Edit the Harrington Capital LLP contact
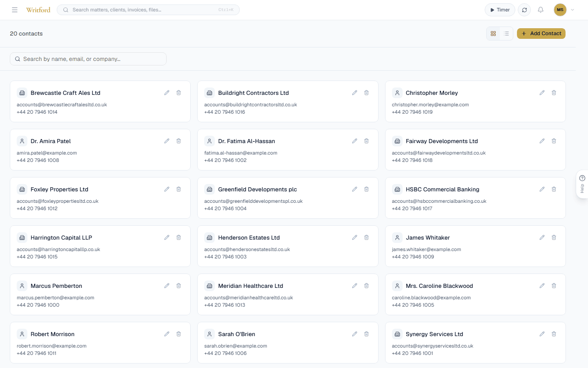This screenshot has height=368, width=588. [x=167, y=238]
